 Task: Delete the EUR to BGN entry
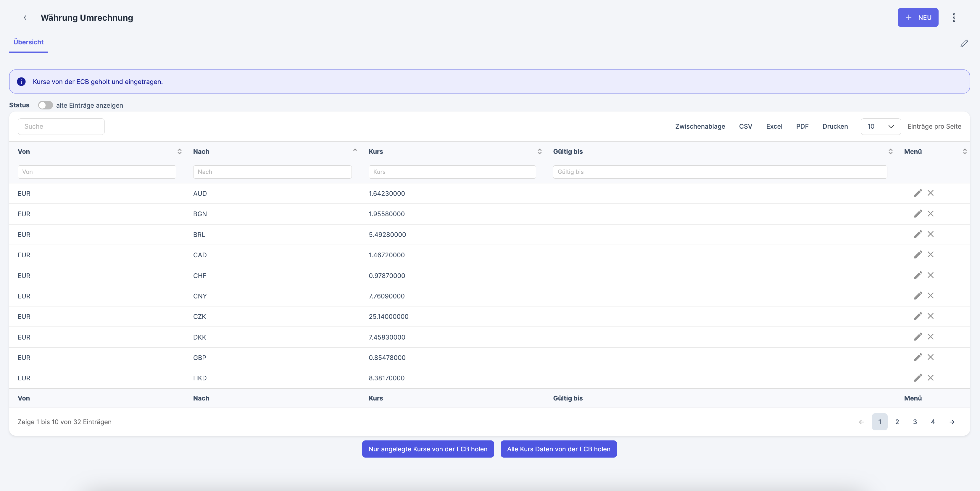pos(930,214)
